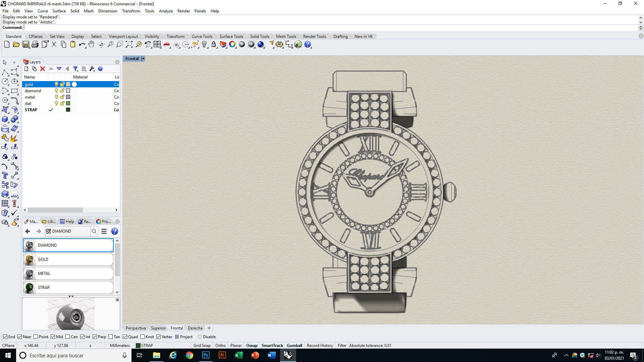Click the Paste clipboard icon
644x362 pixels.
click(72, 44)
